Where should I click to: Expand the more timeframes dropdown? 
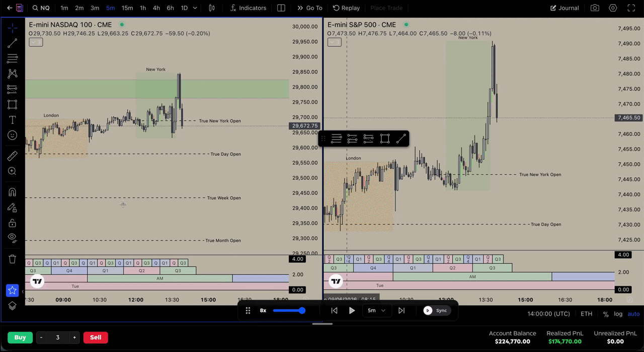[195, 8]
